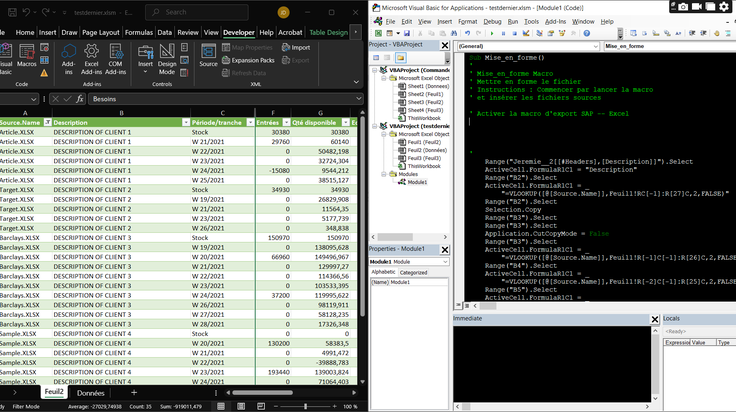Viewport: 736px width, 412px height.
Task: Switch Properties pane to Categorized tab
Action: point(413,272)
